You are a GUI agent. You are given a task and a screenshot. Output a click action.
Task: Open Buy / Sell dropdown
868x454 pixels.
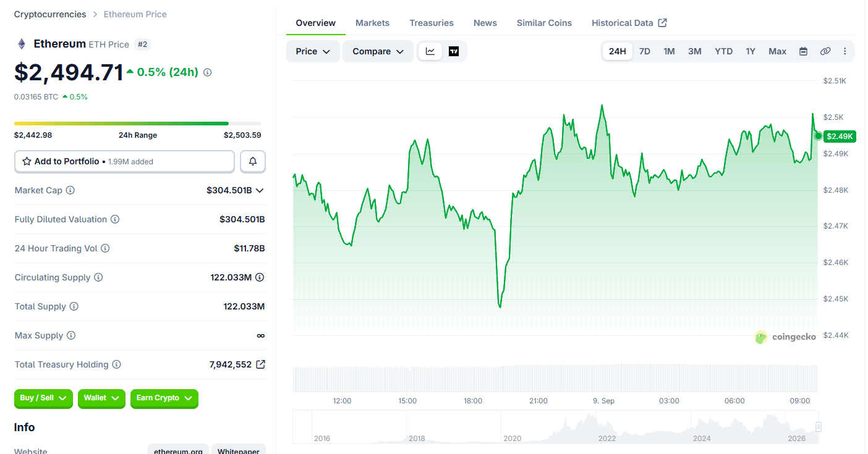click(x=43, y=398)
